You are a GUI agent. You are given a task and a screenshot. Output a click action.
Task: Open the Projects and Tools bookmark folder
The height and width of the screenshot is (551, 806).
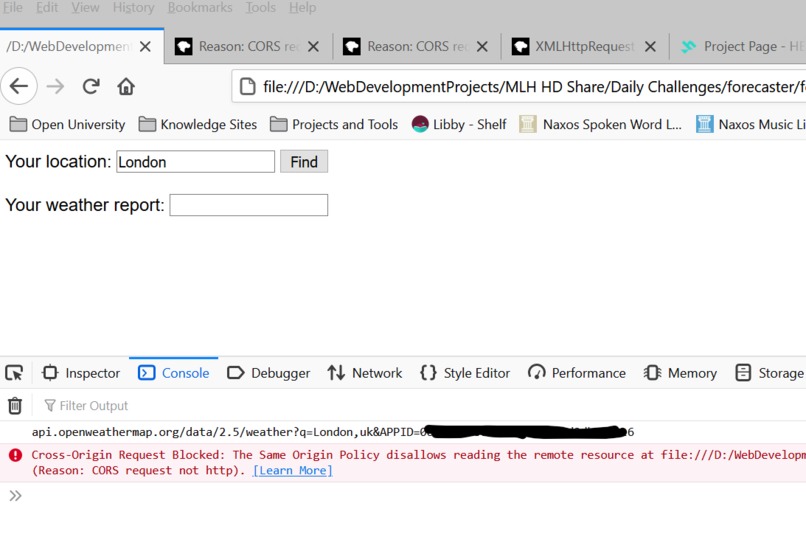point(334,124)
